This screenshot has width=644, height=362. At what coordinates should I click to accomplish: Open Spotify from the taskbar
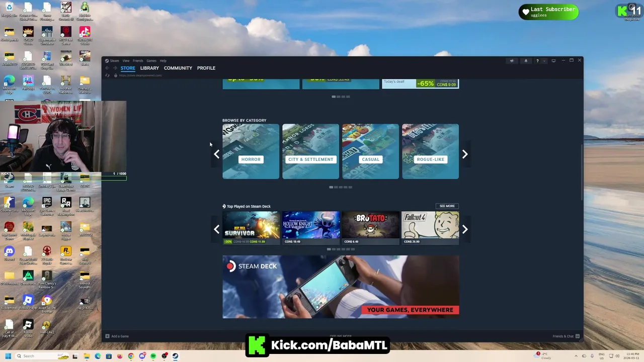tap(153, 356)
